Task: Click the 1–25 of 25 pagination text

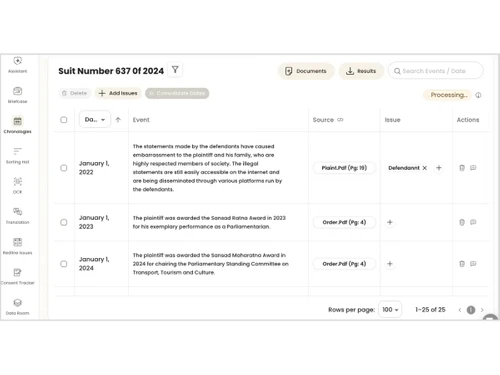Action: [x=430, y=310]
